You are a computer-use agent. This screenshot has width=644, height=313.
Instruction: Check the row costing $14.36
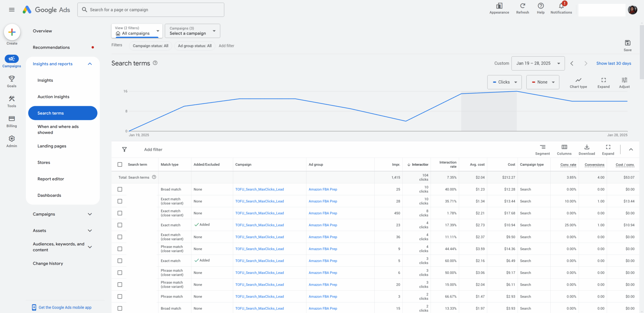tap(120, 249)
